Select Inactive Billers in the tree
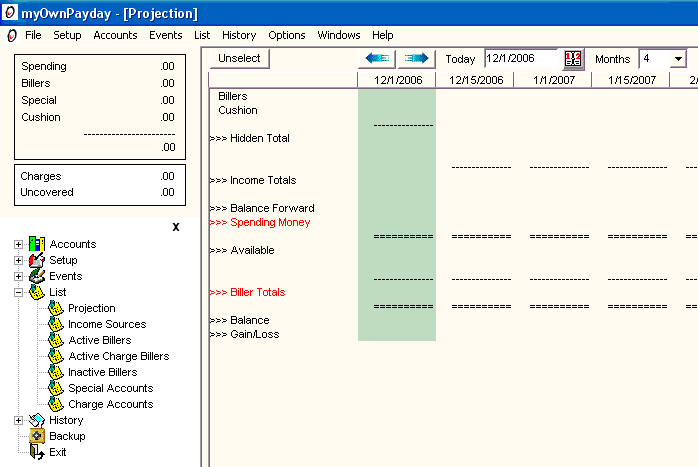 coord(103,372)
